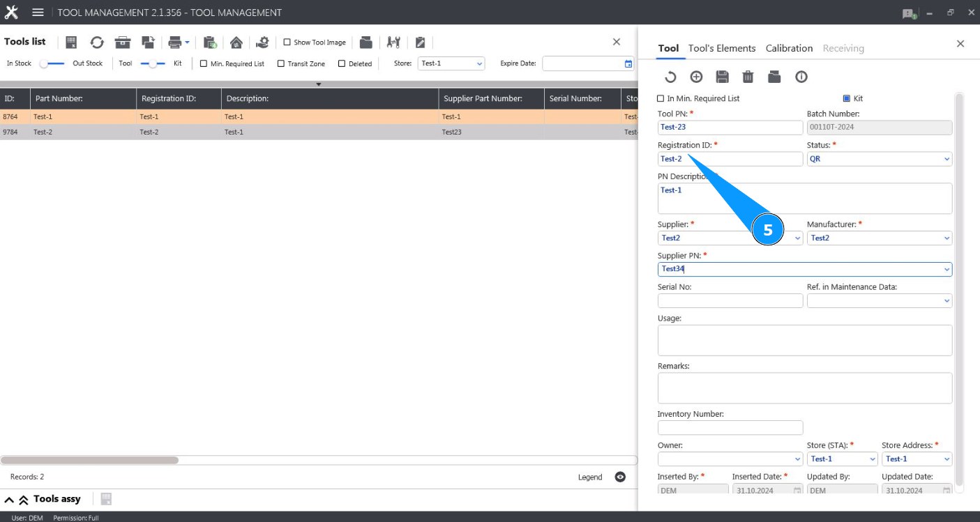This screenshot has width=980, height=522.
Task: Click the house/store icon in toolbar
Action: coord(236,43)
